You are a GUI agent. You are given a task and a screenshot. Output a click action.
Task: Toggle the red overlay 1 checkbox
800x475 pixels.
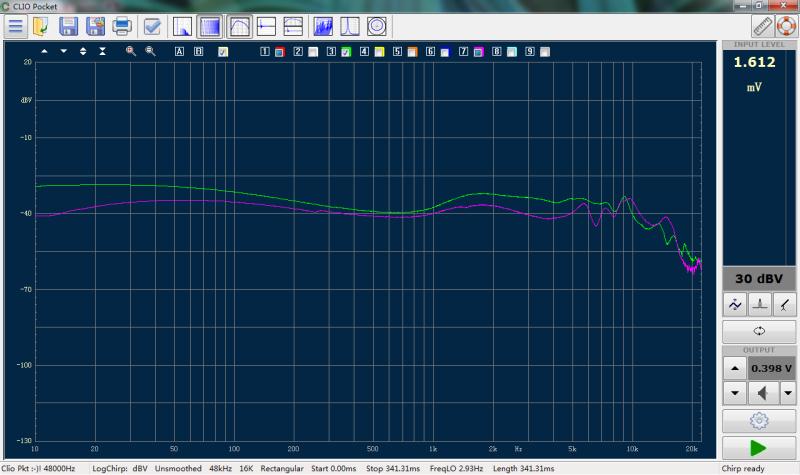[x=280, y=52]
